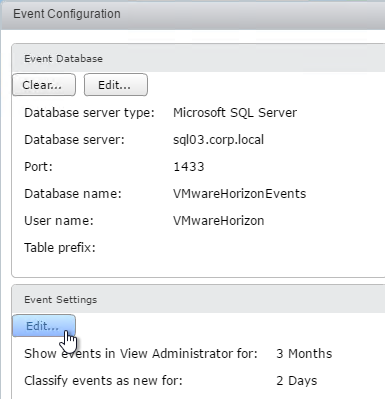This screenshot has width=385, height=399.
Task: Click the Database server: label
Action: (x=74, y=140)
